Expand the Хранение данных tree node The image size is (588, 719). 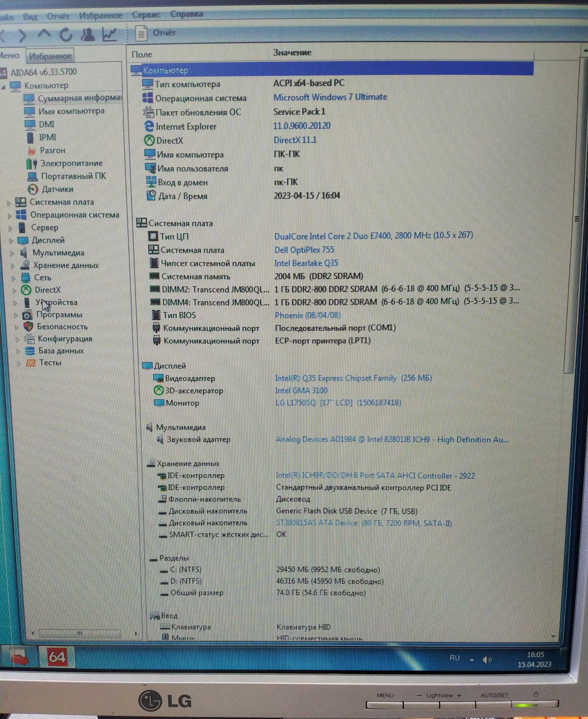coord(13,266)
